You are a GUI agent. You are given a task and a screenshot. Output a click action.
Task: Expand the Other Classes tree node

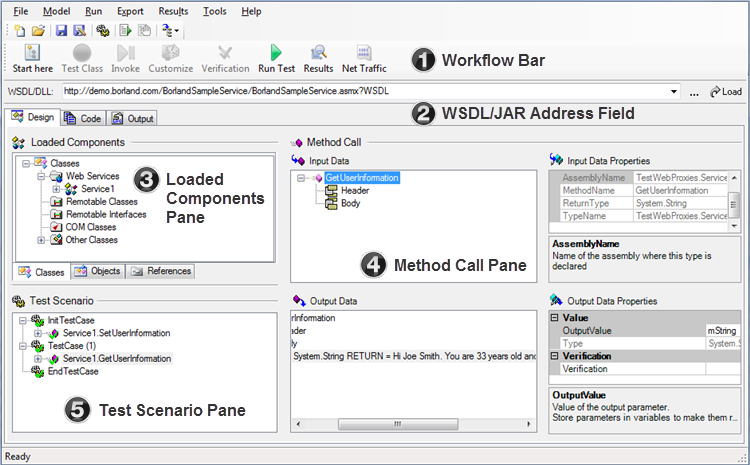click(41, 240)
